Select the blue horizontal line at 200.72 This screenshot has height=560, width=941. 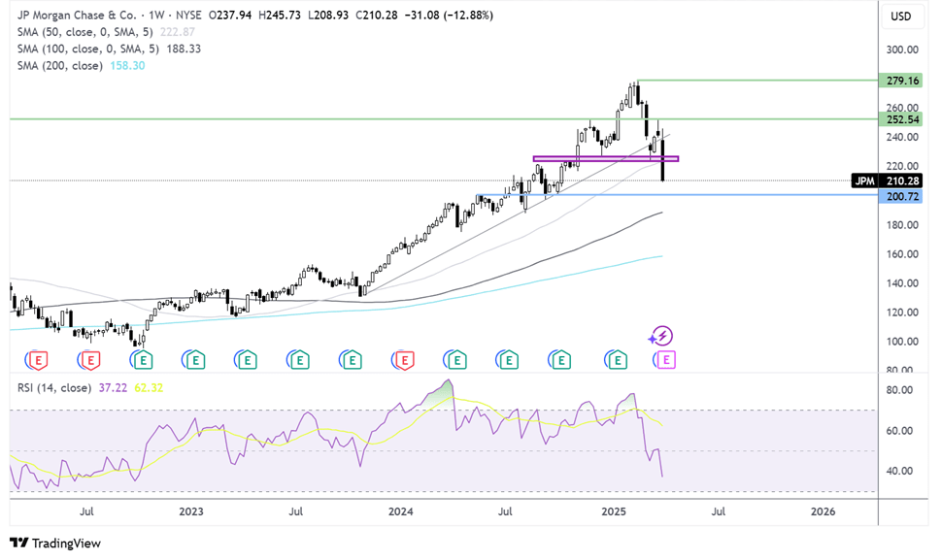coord(676,195)
